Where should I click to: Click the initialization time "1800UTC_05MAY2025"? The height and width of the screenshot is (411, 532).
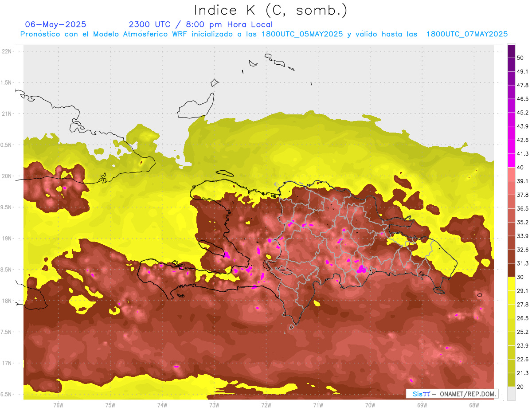pos(302,34)
